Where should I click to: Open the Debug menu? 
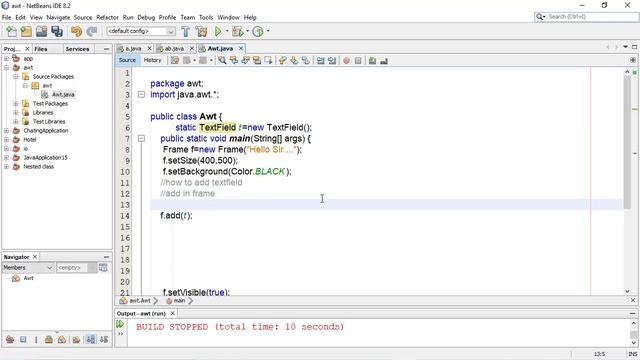point(146,18)
